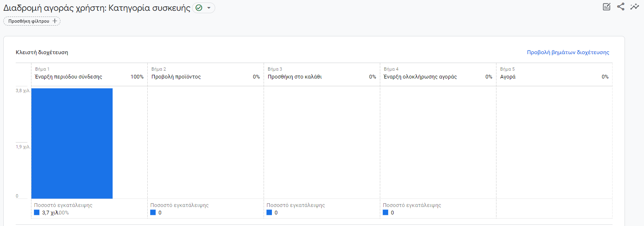
Task: Click the step 2 abandonment blue swatch
Action: pos(153,212)
